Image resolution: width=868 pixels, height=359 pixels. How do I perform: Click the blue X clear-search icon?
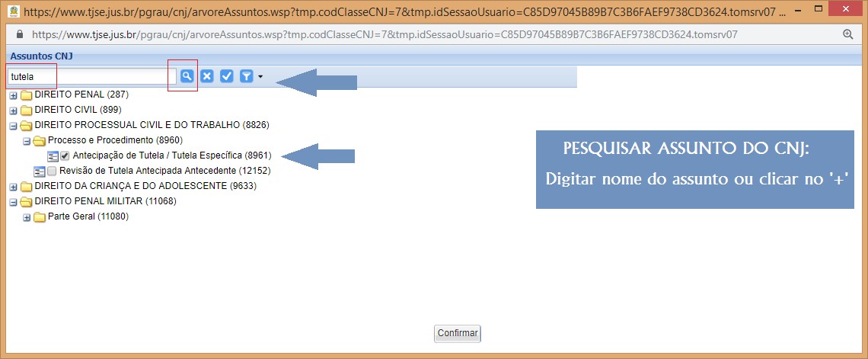coord(206,76)
